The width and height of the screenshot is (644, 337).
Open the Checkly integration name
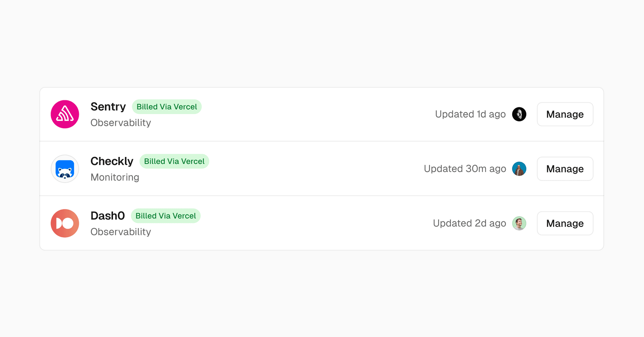[x=112, y=161]
